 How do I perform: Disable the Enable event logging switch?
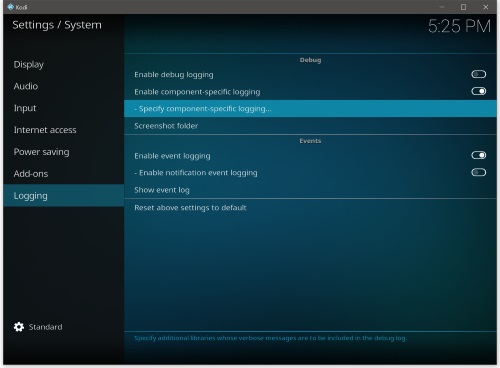point(479,155)
